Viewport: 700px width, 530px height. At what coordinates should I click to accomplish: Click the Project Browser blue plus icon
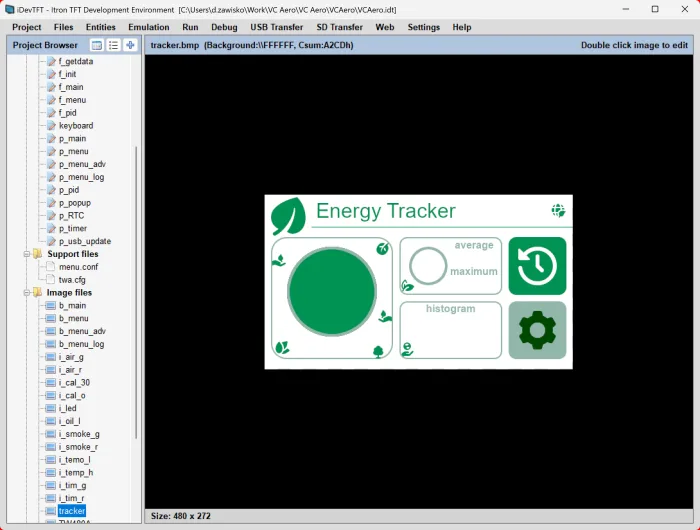(x=130, y=45)
